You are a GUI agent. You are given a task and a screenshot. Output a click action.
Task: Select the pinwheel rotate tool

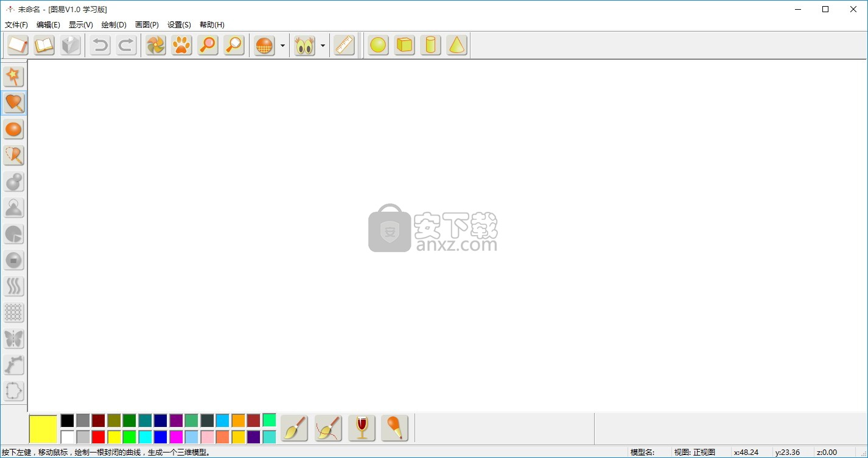[x=156, y=46]
